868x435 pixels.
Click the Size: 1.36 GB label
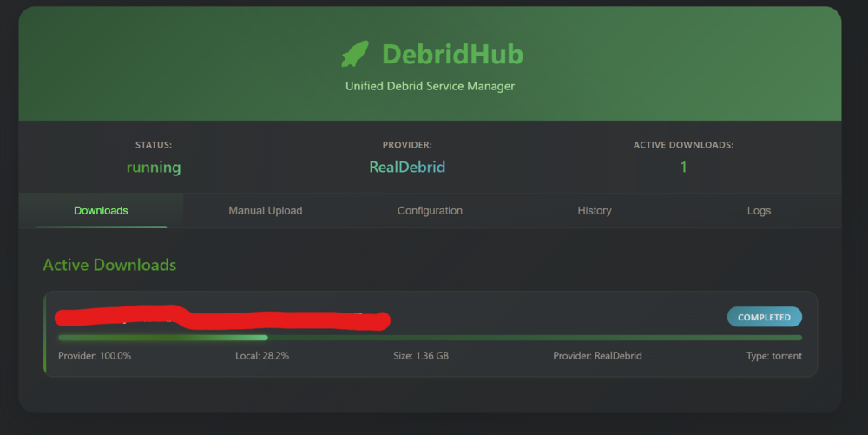tap(421, 356)
